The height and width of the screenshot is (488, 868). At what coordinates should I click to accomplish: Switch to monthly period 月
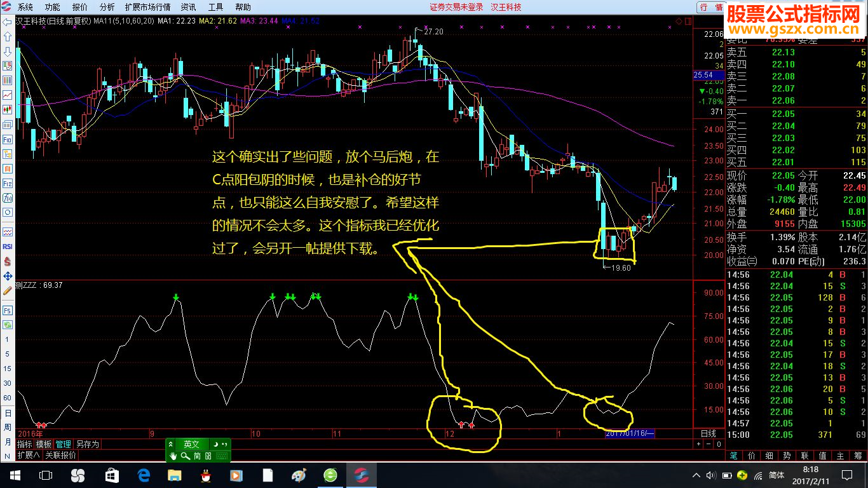coord(8,442)
